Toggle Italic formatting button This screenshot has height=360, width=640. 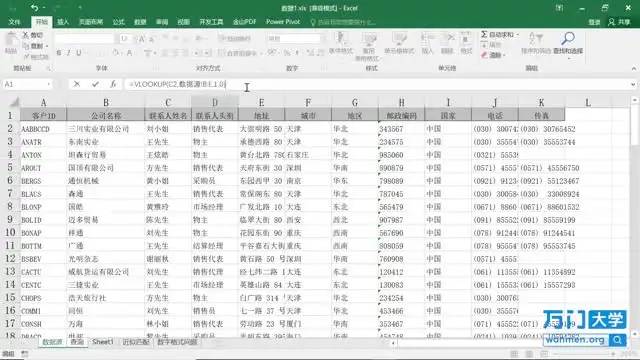69,53
